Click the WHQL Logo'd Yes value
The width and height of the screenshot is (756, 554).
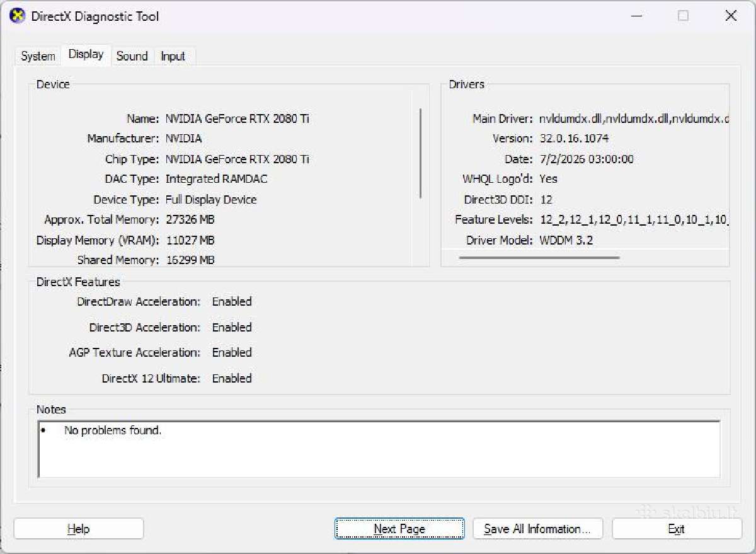click(x=548, y=179)
